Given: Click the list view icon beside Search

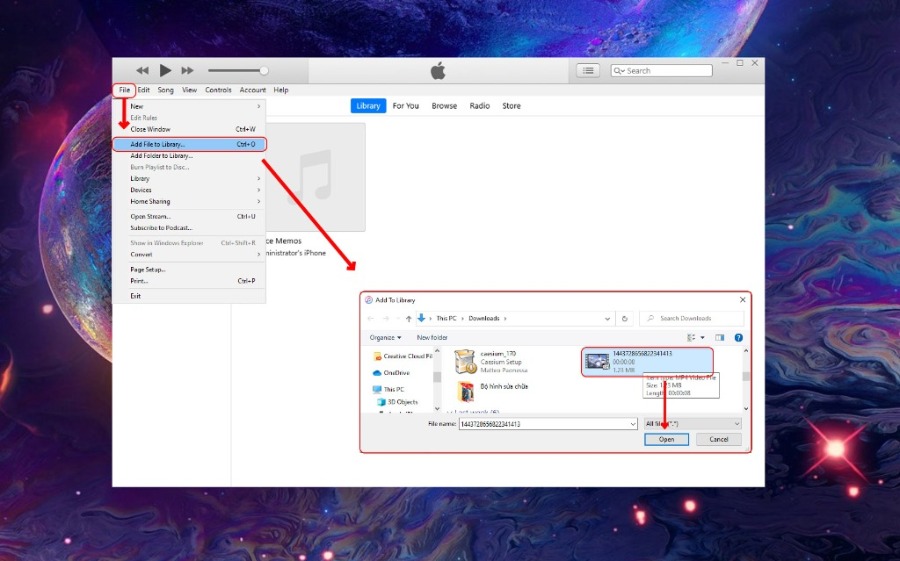Looking at the screenshot, I should pyautogui.click(x=588, y=71).
